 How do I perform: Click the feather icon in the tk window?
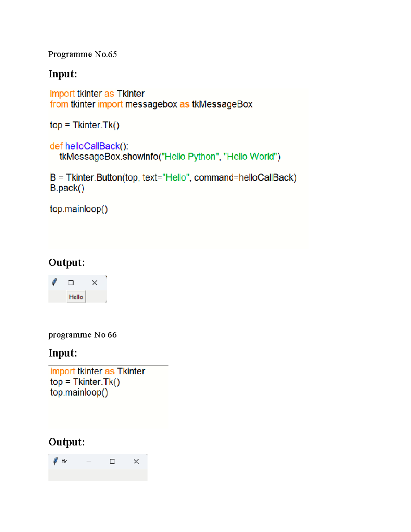click(x=55, y=461)
